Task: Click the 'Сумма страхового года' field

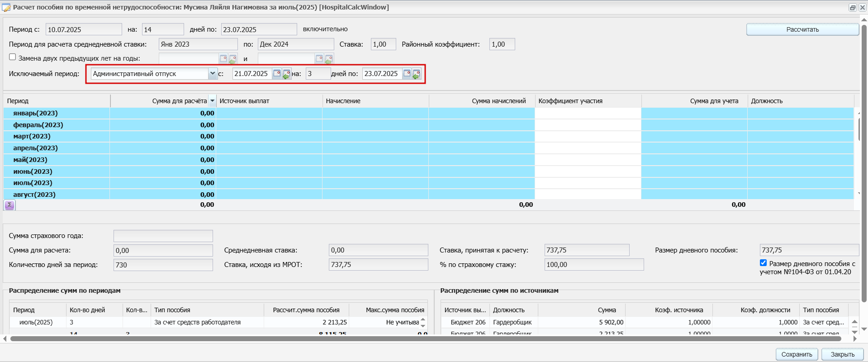Action: coord(163,236)
